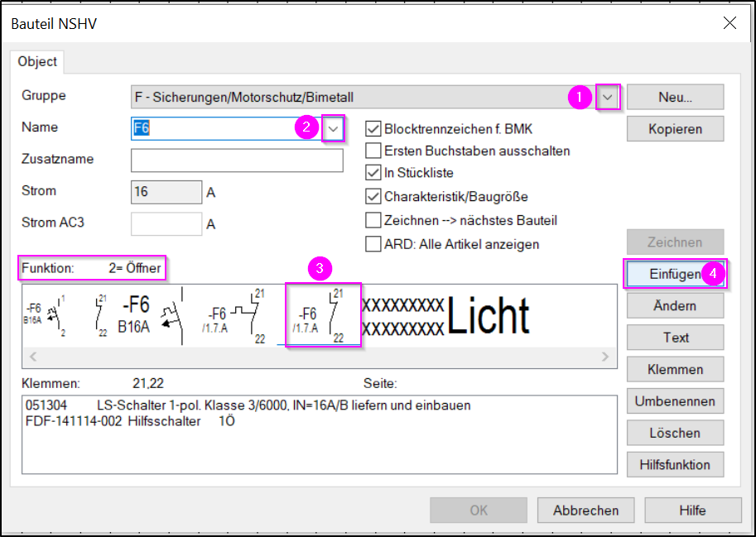Click the Strom AC3 input field
The image size is (756, 537).
point(166,224)
